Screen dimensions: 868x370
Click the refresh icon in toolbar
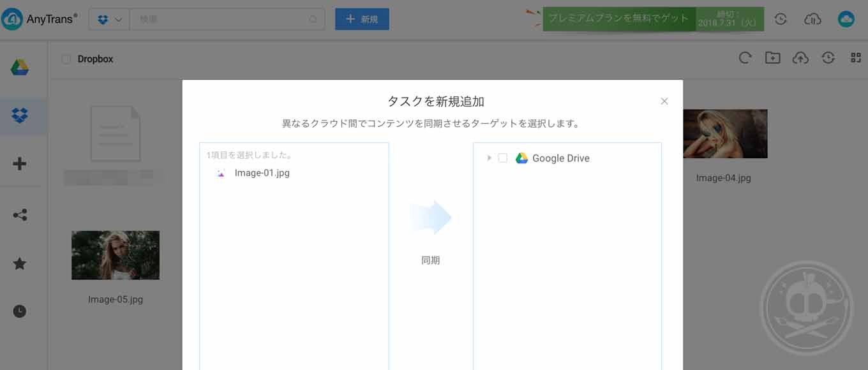(x=745, y=58)
